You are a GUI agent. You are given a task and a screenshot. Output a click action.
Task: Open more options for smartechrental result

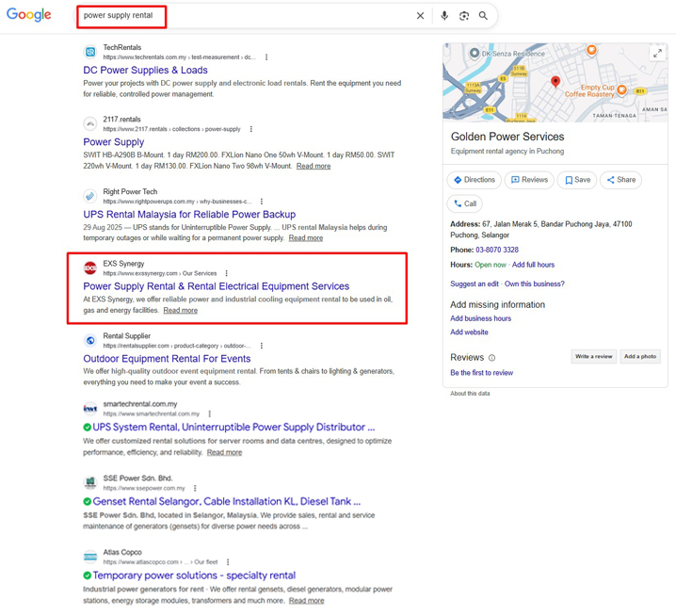(x=210, y=413)
